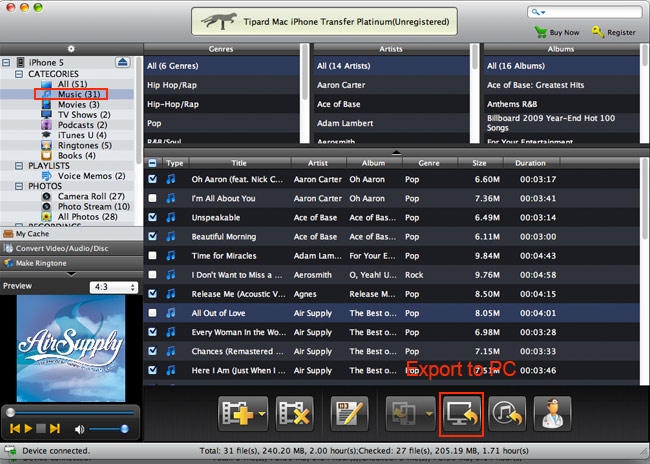Select Podcasts (2) category
The height and width of the screenshot is (464, 650).
click(82, 125)
